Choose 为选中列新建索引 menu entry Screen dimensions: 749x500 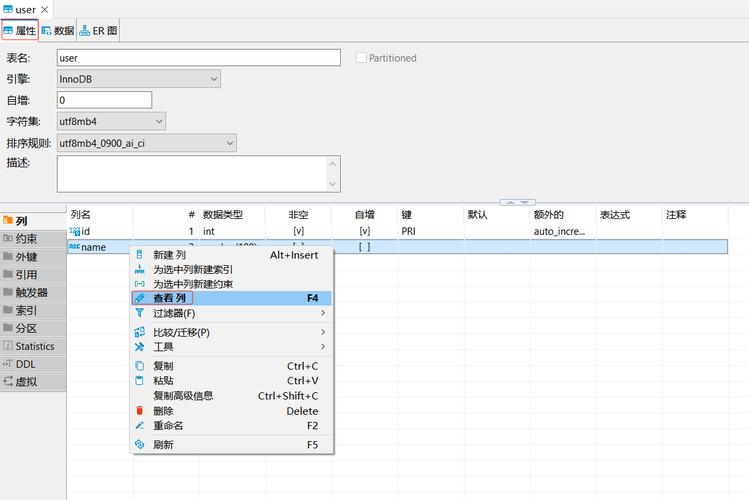pyautogui.click(x=231, y=269)
